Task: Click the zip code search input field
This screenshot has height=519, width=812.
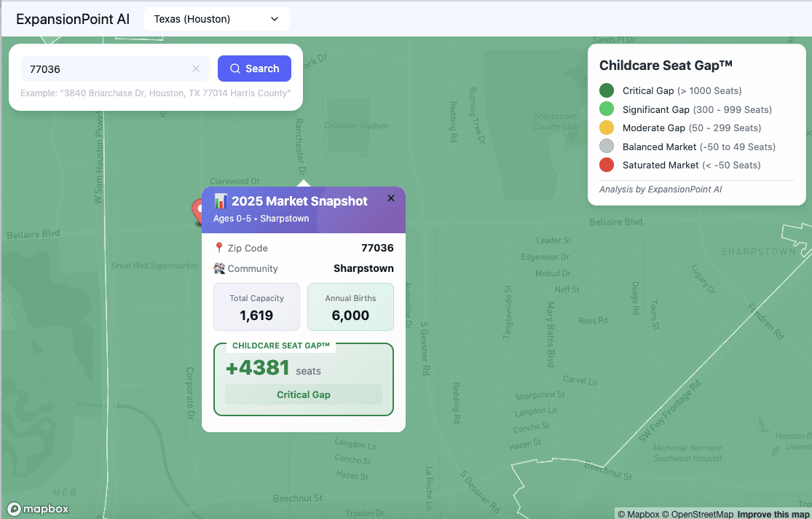Action: click(x=106, y=69)
